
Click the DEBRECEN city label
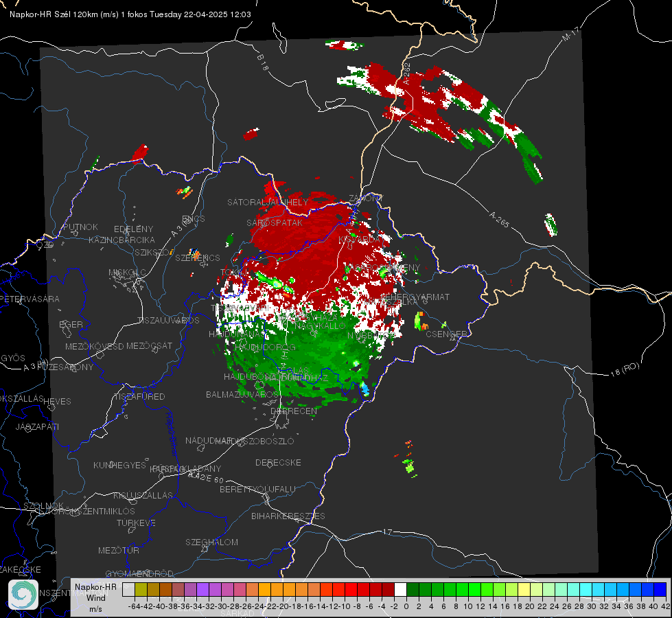click(294, 411)
